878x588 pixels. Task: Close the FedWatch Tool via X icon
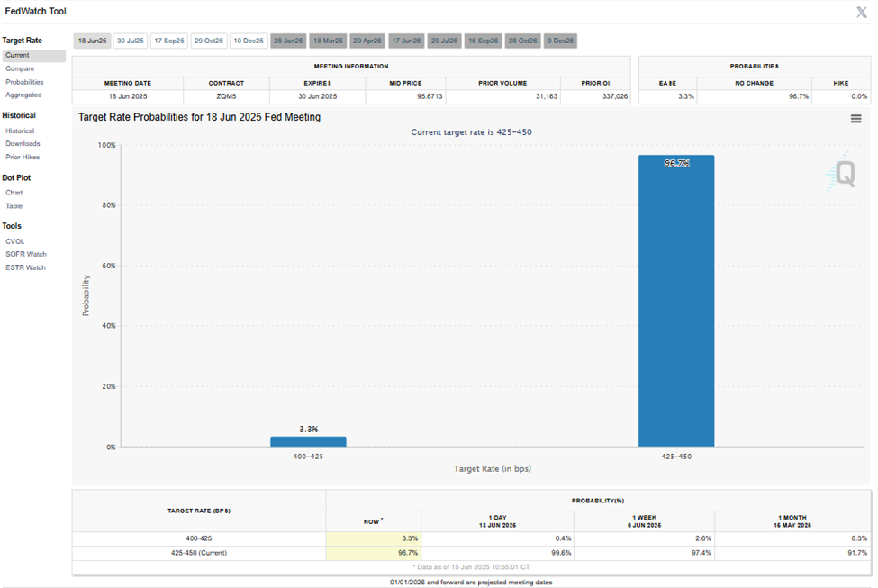coord(862,12)
